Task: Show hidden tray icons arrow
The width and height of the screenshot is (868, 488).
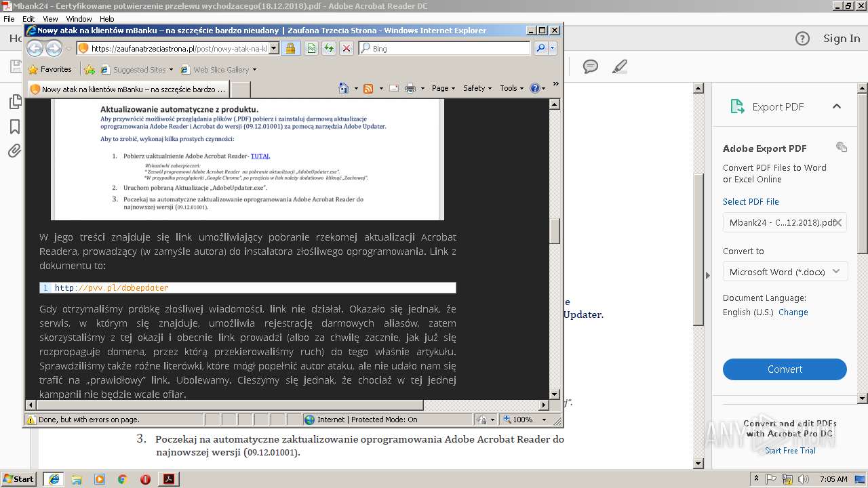Action: [755, 479]
